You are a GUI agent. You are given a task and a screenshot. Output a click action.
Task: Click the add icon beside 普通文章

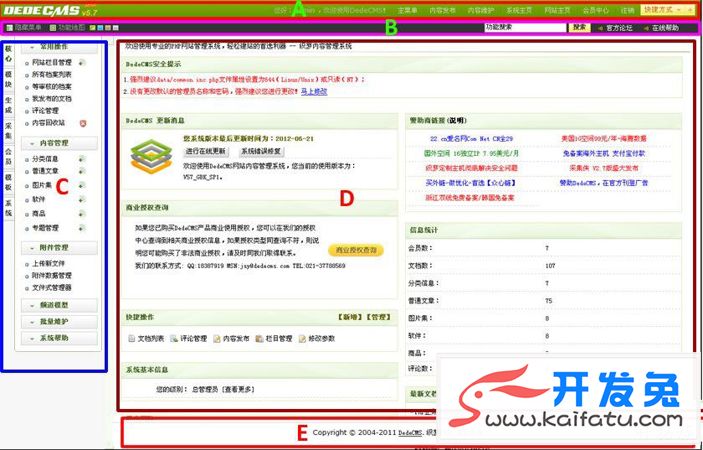coord(81,171)
